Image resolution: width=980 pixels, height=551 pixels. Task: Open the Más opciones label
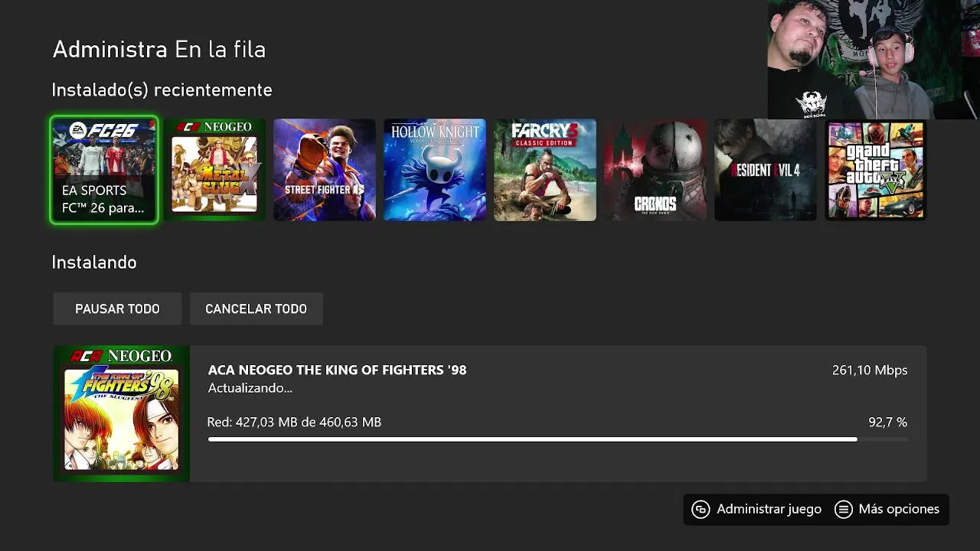coord(899,510)
